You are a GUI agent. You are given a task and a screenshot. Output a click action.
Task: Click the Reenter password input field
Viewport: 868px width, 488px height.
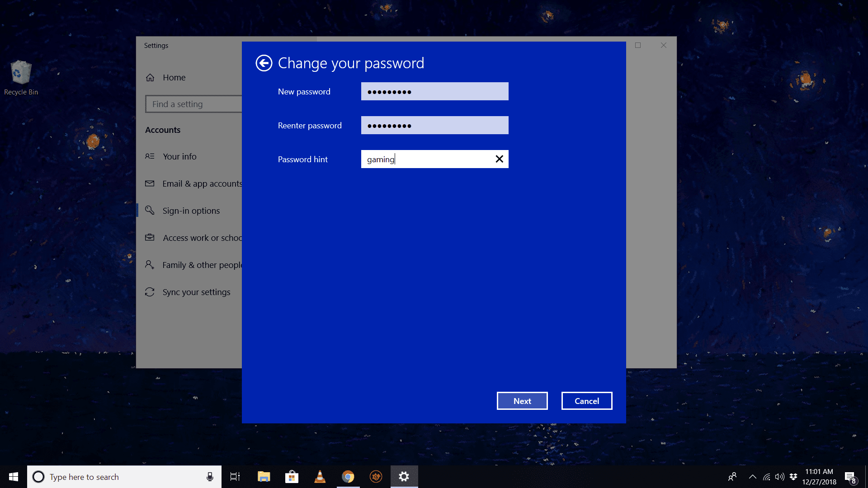[434, 125]
